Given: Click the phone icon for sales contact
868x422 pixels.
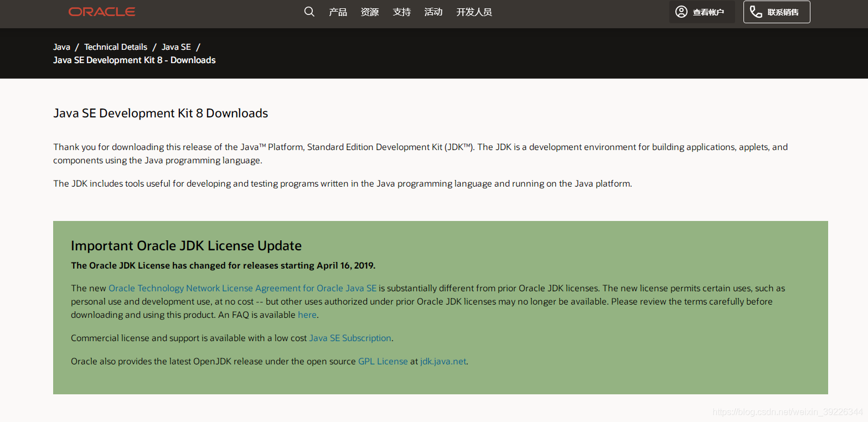Looking at the screenshot, I should [x=756, y=12].
